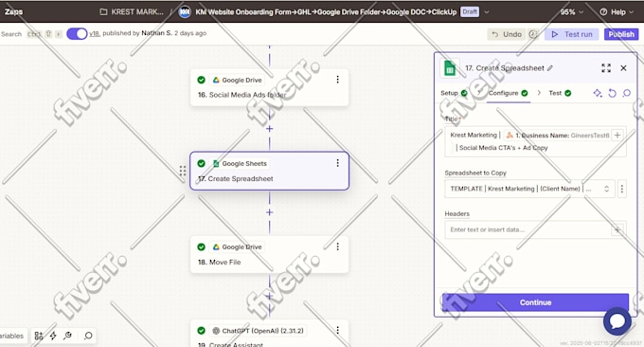Image resolution: width=644 pixels, height=347 pixels.
Task: Close the Create Spreadsheet panel
Action: pos(623,68)
